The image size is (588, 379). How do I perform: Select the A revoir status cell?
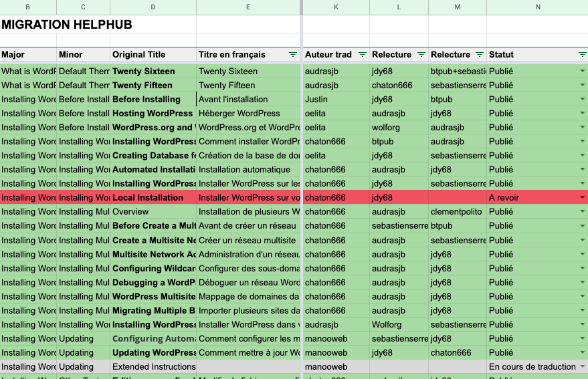537,198
